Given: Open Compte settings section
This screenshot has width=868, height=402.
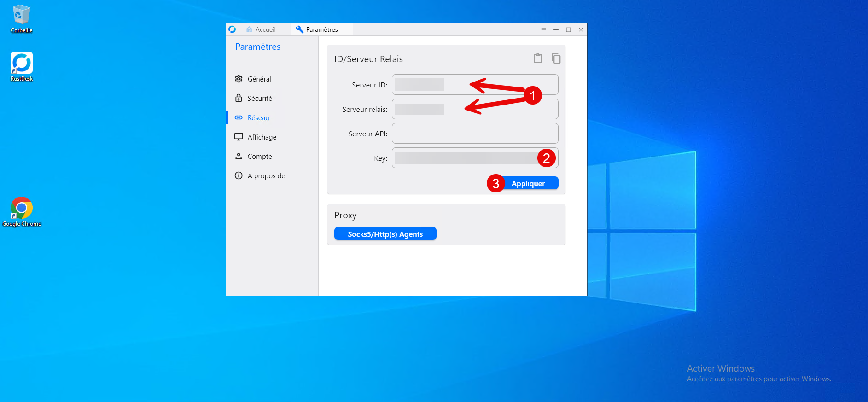Looking at the screenshot, I should 259,157.
